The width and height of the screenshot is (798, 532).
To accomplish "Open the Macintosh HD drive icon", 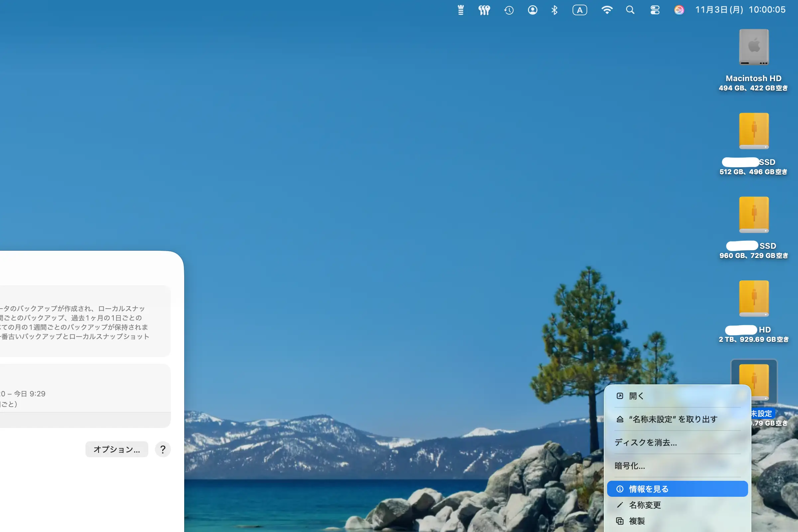I will tap(753, 47).
